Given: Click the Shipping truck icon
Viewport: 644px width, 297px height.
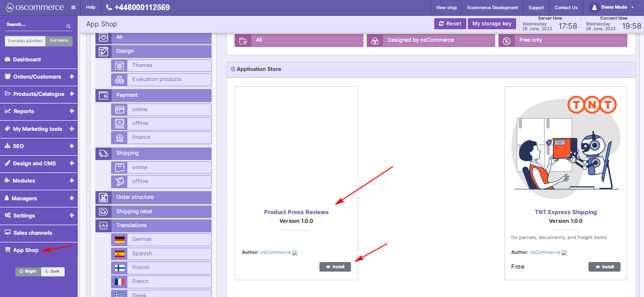Looking at the screenshot, I should (x=103, y=153).
